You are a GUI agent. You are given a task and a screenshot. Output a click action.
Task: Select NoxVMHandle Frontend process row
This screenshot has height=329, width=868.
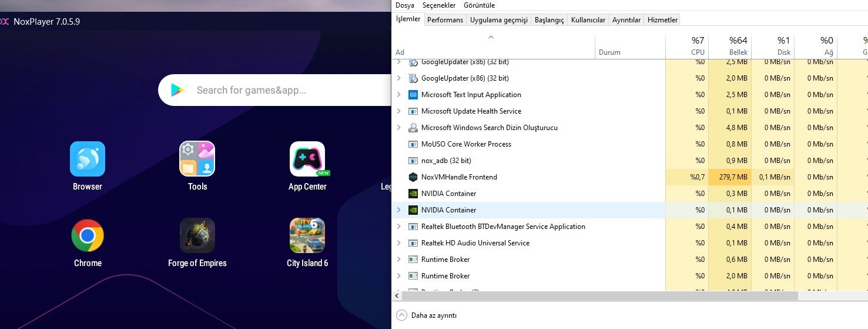coord(630,177)
